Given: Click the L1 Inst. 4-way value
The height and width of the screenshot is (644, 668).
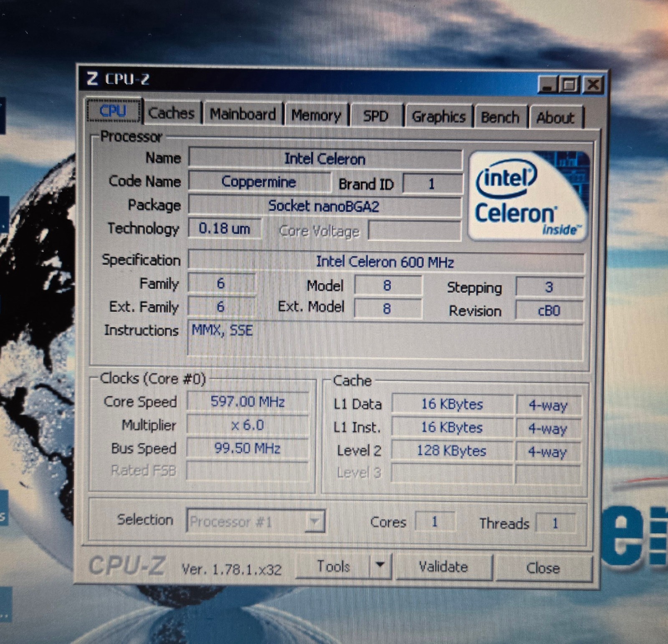Looking at the screenshot, I should click(548, 428).
